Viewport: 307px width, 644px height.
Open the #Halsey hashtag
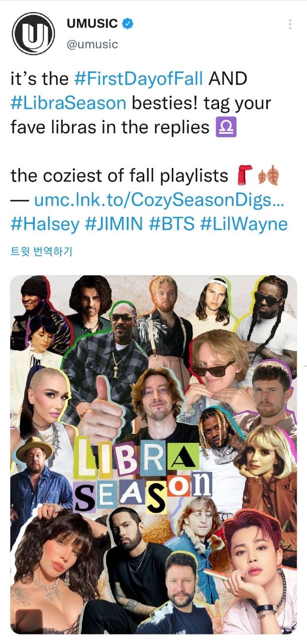[45, 224]
